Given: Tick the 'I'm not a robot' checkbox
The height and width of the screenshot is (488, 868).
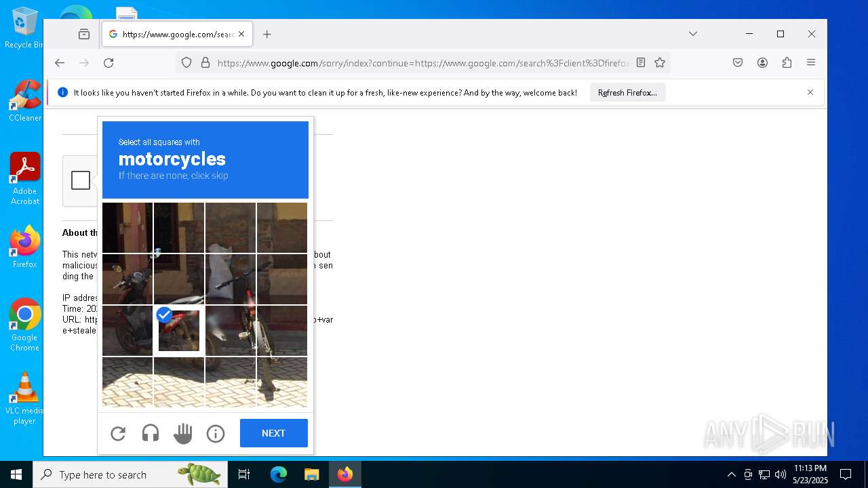Looking at the screenshot, I should (x=81, y=180).
